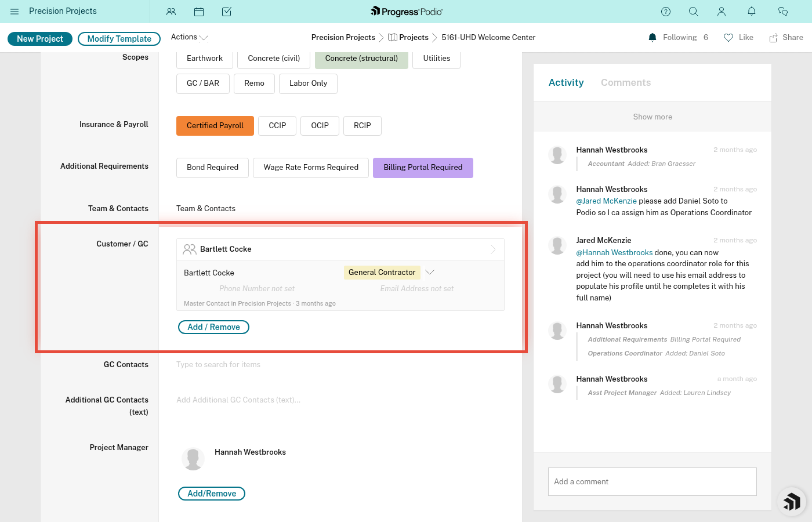Open the floating Podio help widget
The image size is (812, 522).
(x=792, y=501)
